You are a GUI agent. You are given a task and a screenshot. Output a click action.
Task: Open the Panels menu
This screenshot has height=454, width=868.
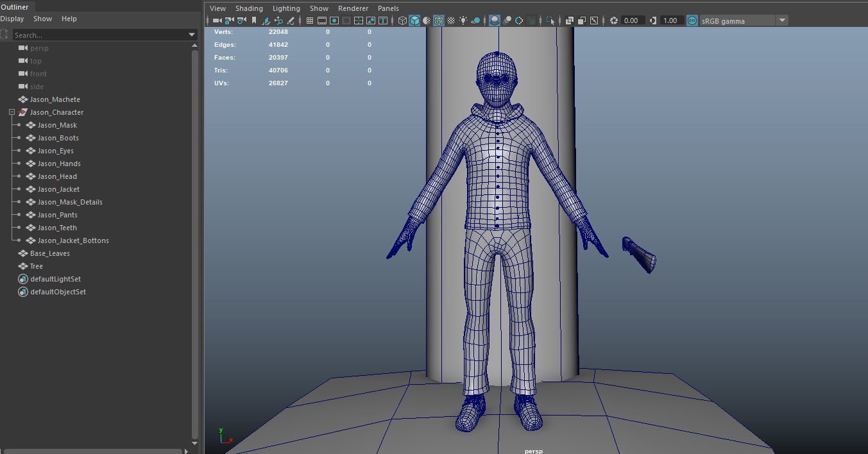click(388, 8)
